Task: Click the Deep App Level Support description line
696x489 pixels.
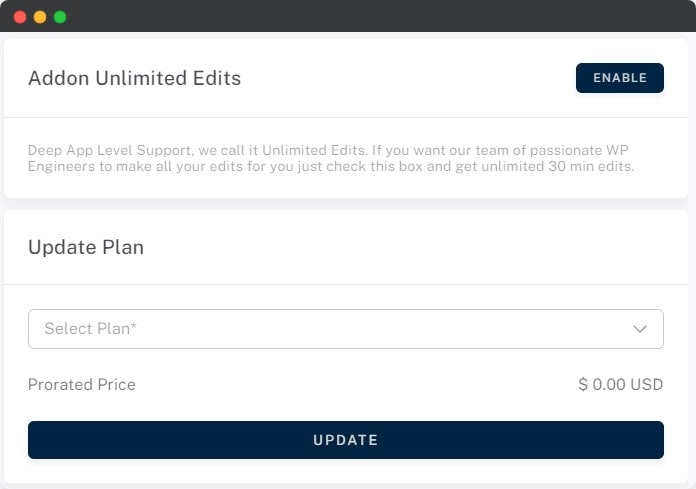Action: coord(330,150)
